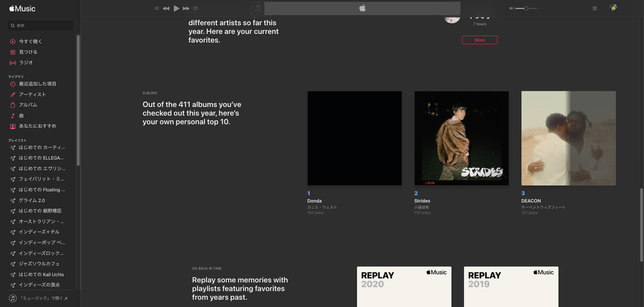The image size is (644, 307).
Task: Open playlist フェイバリット・ミ…
Action: [40, 179]
